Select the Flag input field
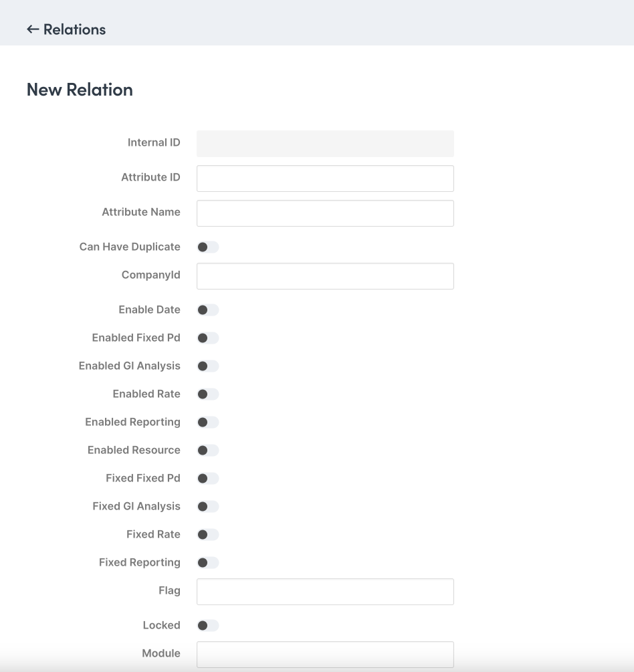The width and height of the screenshot is (634, 672). 325,592
